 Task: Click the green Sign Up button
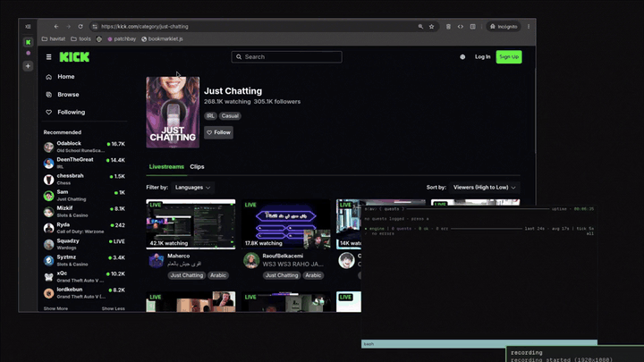(x=509, y=57)
